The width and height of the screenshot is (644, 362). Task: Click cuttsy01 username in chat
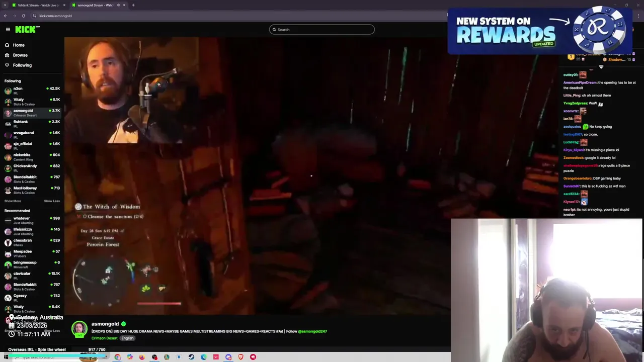[570, 75]
